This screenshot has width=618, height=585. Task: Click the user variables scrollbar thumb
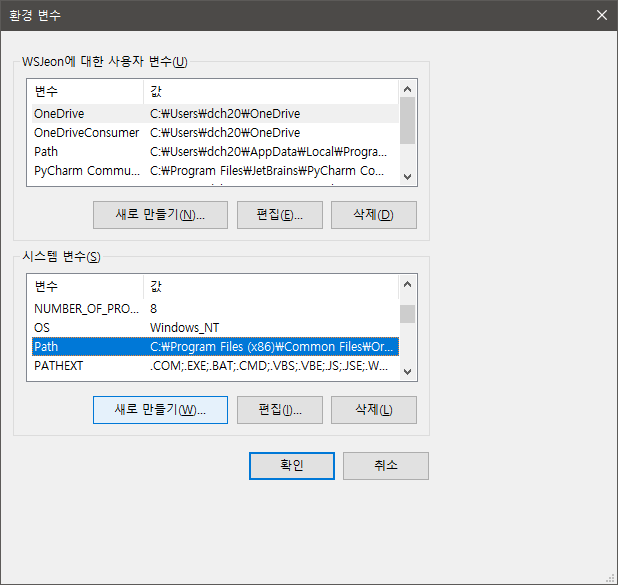click(408, 121)
